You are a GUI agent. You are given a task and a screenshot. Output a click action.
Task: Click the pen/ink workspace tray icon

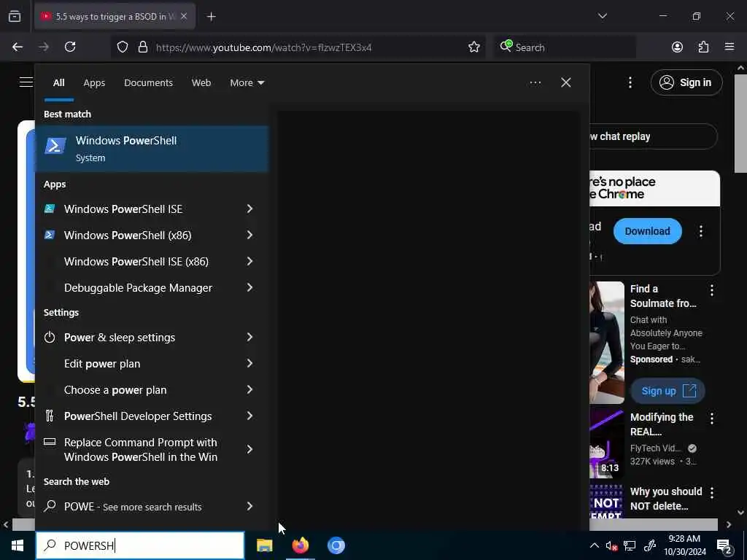(x=649, y=545)
